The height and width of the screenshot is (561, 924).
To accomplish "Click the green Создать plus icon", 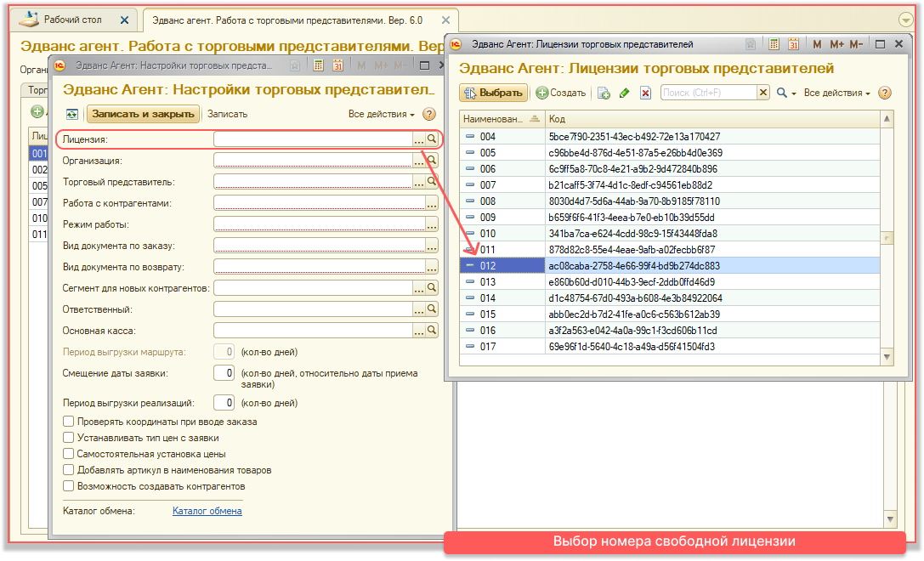I will (541, 93).
